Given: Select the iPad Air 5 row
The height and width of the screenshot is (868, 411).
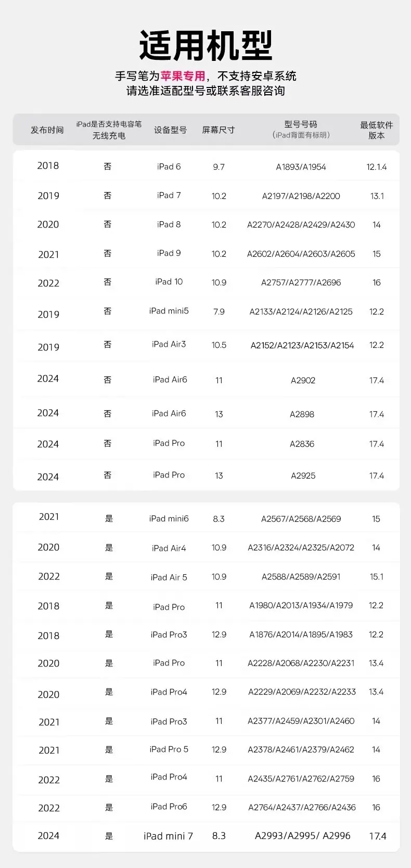Looking at the screenshot, I should coord(206,576).
